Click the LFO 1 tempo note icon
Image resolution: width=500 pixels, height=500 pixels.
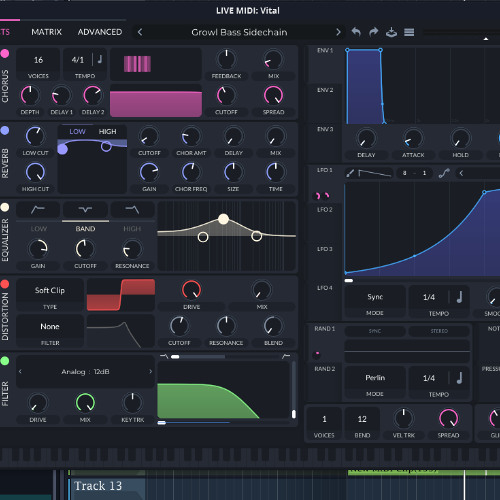tap(460, 297)
